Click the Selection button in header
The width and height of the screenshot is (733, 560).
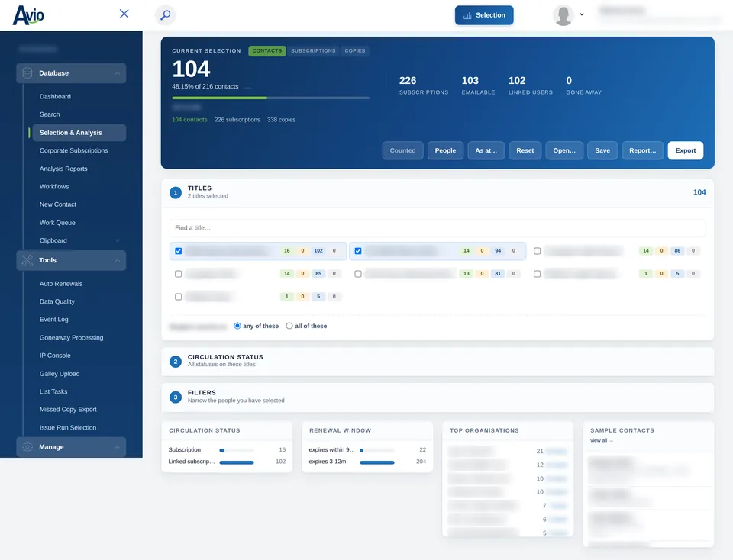(484, 15)
